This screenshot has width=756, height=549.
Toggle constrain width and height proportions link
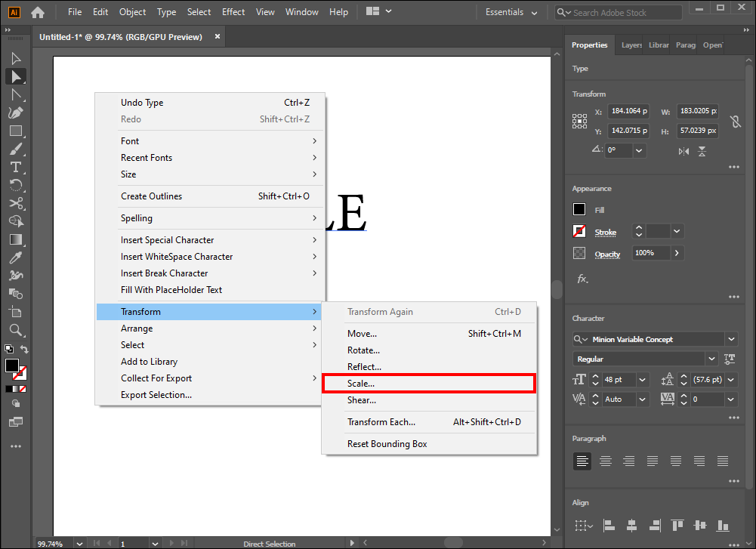click(x=735, y=121)
